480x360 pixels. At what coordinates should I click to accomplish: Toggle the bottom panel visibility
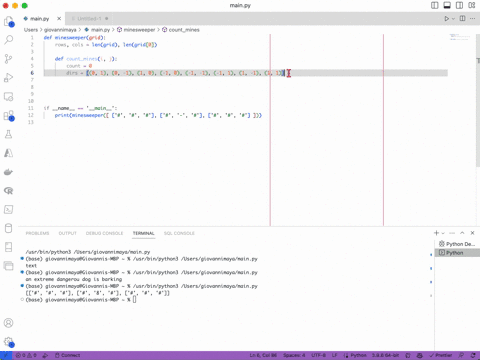pyautogui.click(x=447, y=5)
